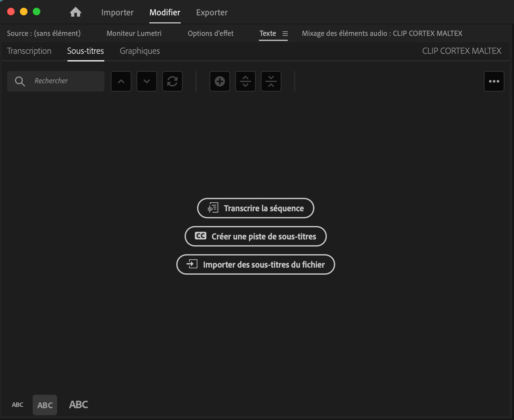Image resolution: width=514 pixels, height=420 pixels.
Task: Switch to the Graphiques tab
Action: 140,51
